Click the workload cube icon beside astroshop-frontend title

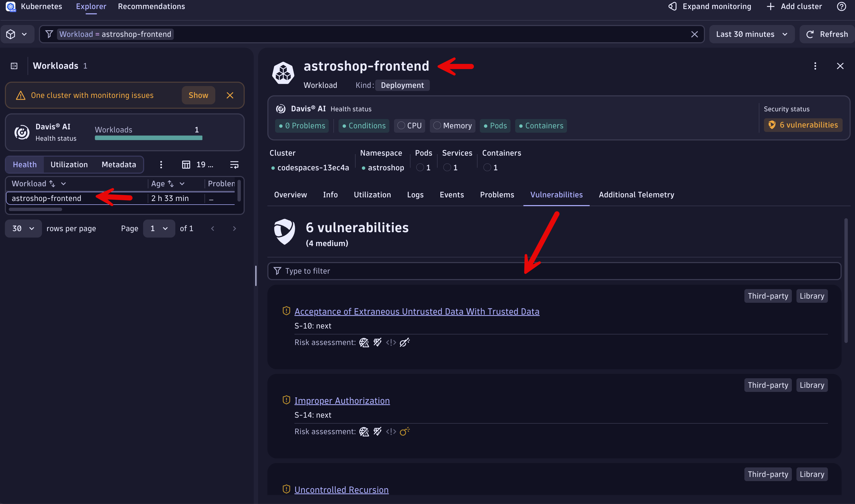(x=283, y=73)
